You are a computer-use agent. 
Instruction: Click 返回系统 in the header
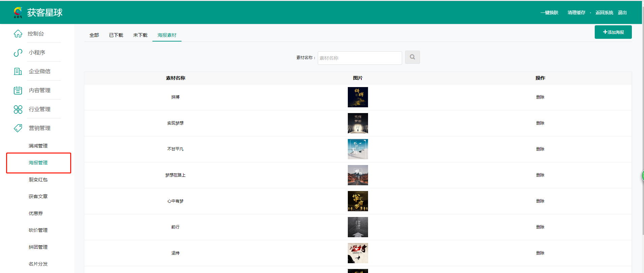(x=605, y=13)
